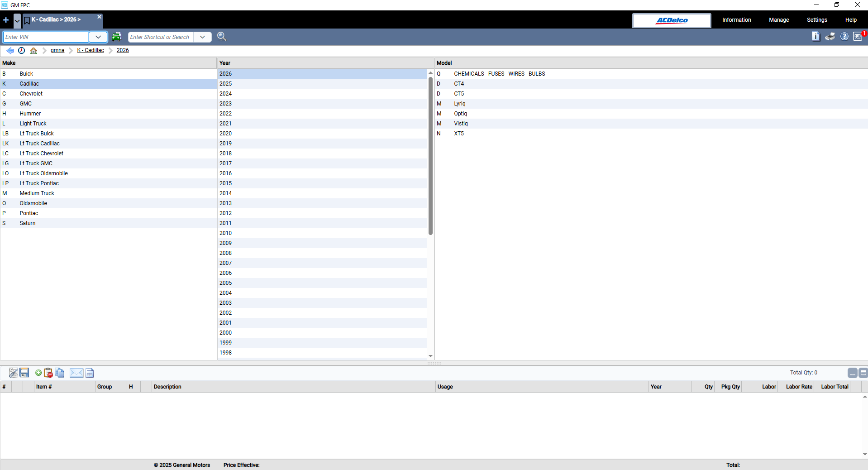The height and width of the screenshot is (470, 868).
Task: Open document information via info page icon
Action: click(816, 37)
